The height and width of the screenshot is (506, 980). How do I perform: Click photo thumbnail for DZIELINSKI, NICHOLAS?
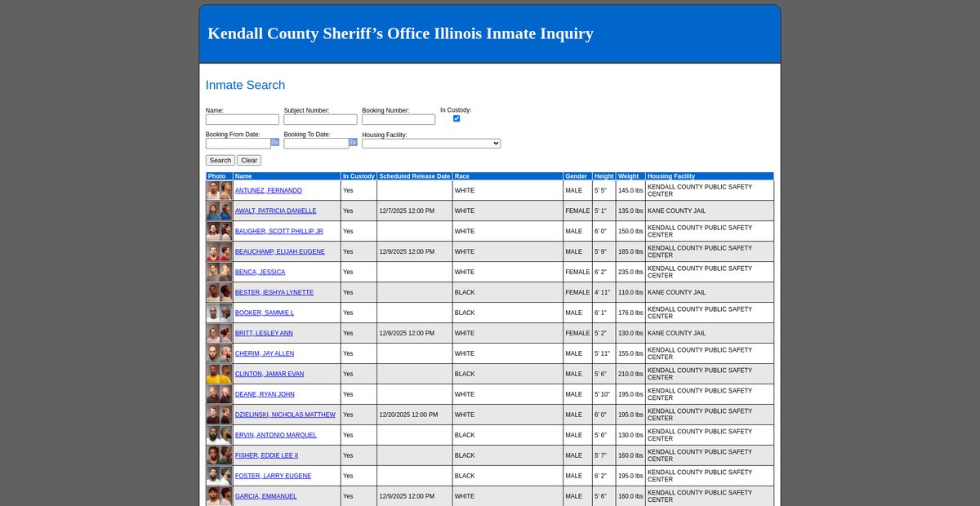tap(220, 415)
